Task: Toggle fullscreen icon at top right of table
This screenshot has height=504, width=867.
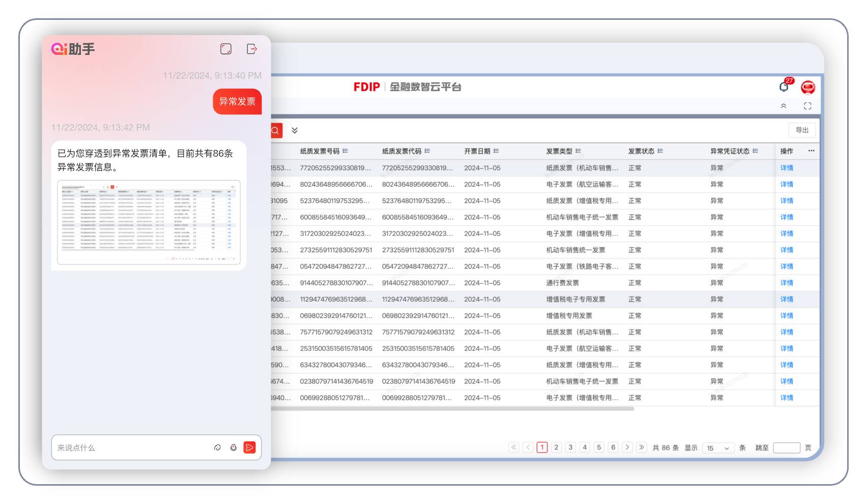Action: coord(807,106)
